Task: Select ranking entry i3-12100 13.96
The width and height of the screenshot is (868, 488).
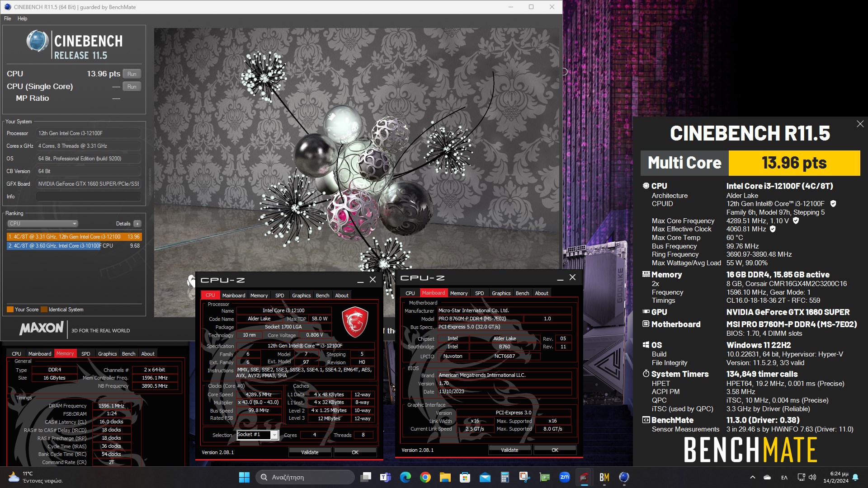Action: [x=74, y=236]
